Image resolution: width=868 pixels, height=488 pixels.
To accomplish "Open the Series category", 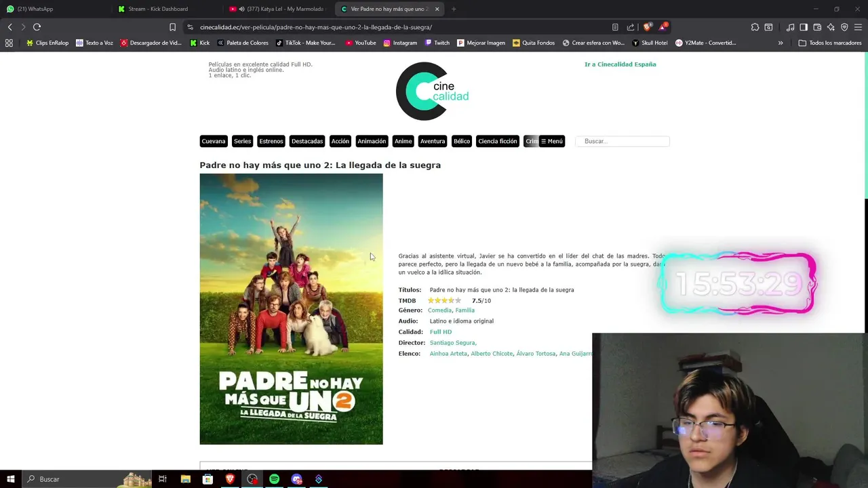I will (x=242, y=141).
